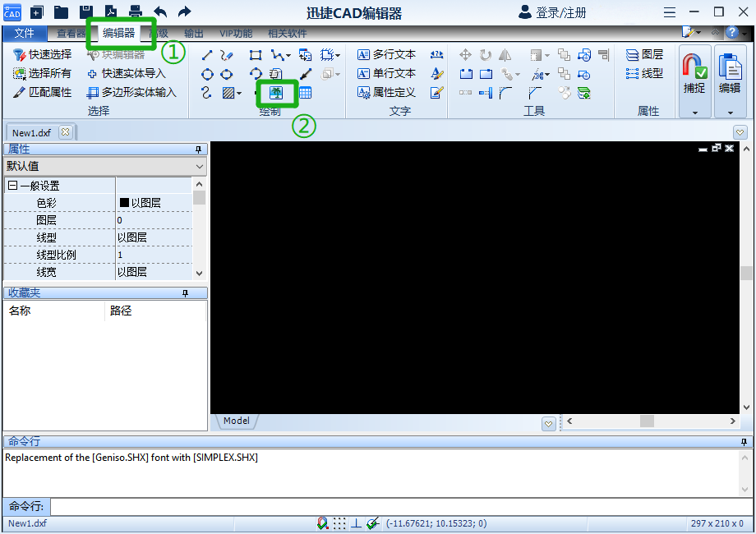Viewport: 756px width, 534px height.
Task: Click 单行文本 single-line text
Action: coord(387,73)
